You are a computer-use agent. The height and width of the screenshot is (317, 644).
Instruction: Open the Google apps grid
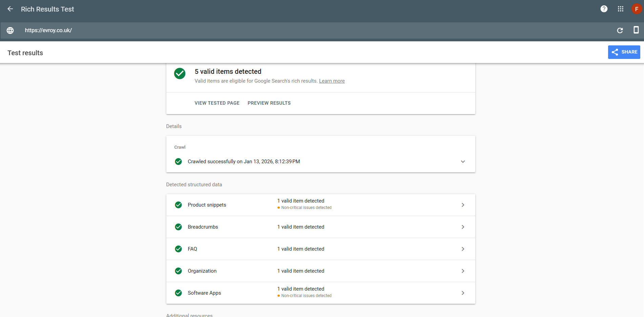tap(621, 9)
